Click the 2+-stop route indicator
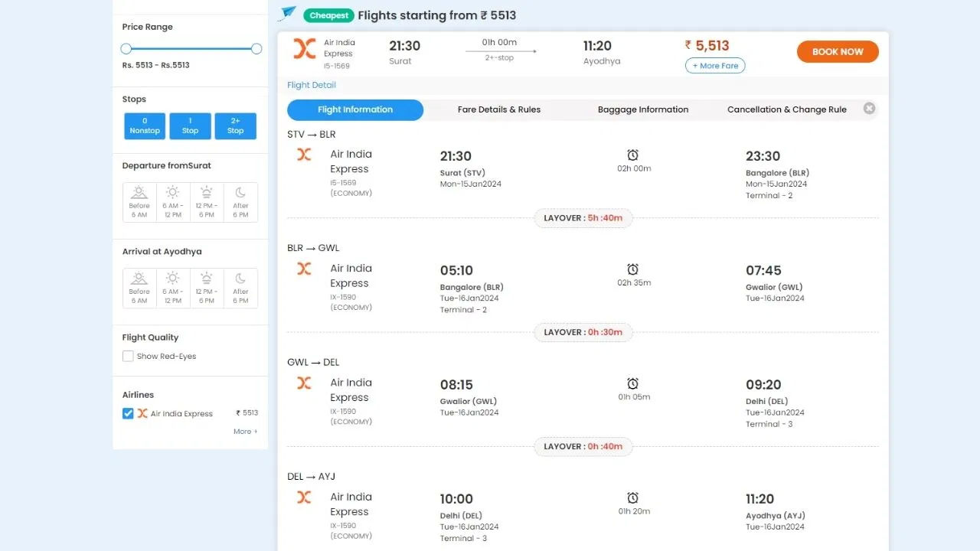This screenshot has height=551, width=980. (499, 57)
